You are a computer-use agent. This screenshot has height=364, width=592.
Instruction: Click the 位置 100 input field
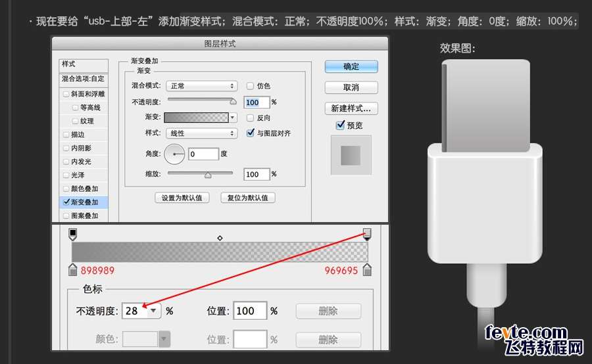[250, 311]
